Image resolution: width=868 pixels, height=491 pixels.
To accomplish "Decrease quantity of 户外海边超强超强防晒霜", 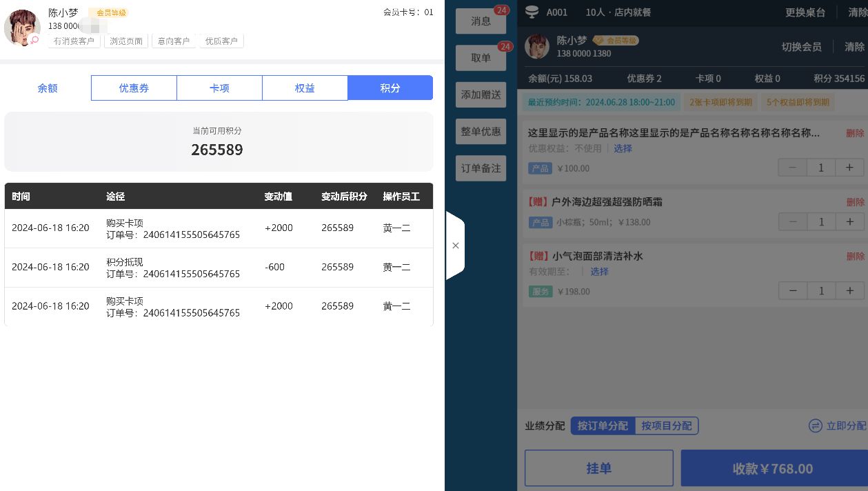I will pos(793,222).
